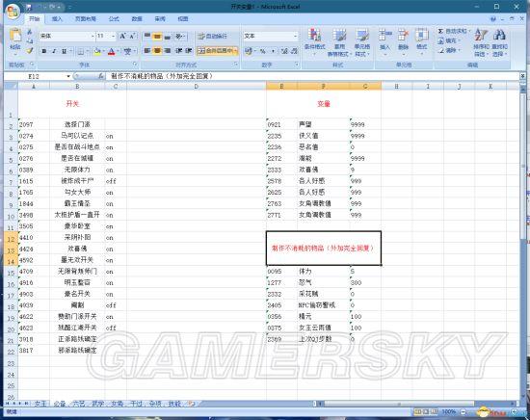Select cell containing 无限体力
This screenshot has height=420, width=530.
tap(77, 170)
